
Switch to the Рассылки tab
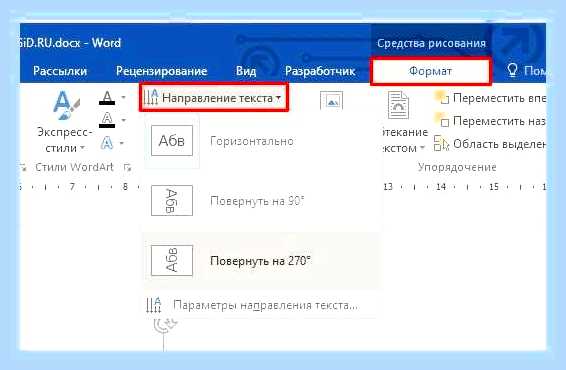60,71
